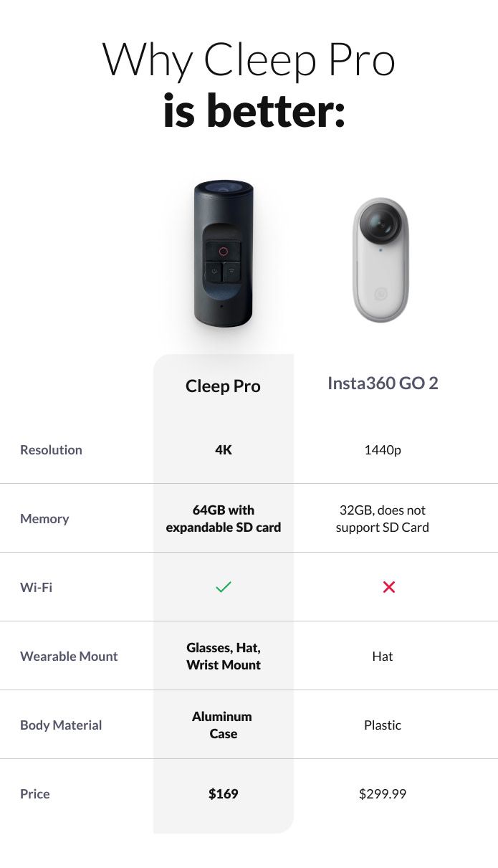The image size is (498, 868).
Task: Click the Price row label
Action: (x=35, y=794)
